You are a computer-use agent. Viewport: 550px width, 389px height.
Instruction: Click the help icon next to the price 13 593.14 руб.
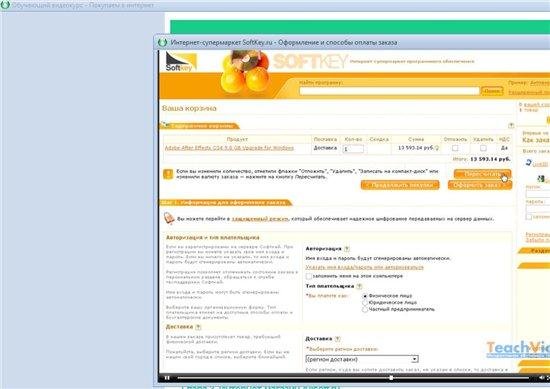(437, 148)
